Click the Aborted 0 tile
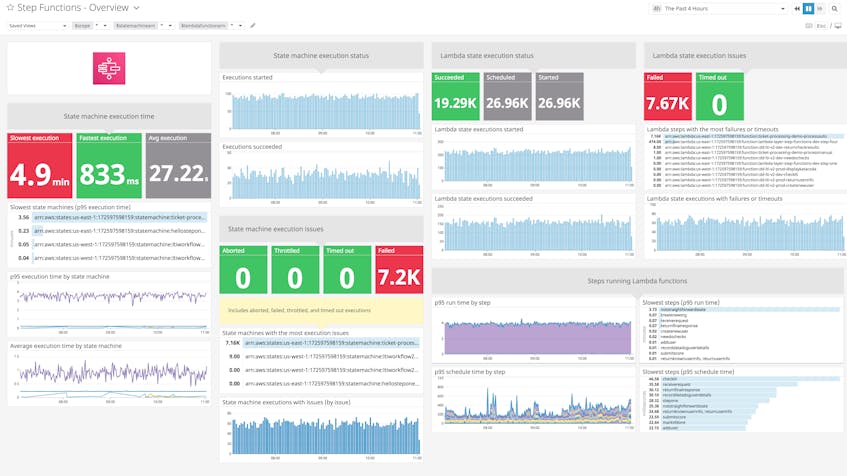The image size is (847, 476). [x=243, y=270]
